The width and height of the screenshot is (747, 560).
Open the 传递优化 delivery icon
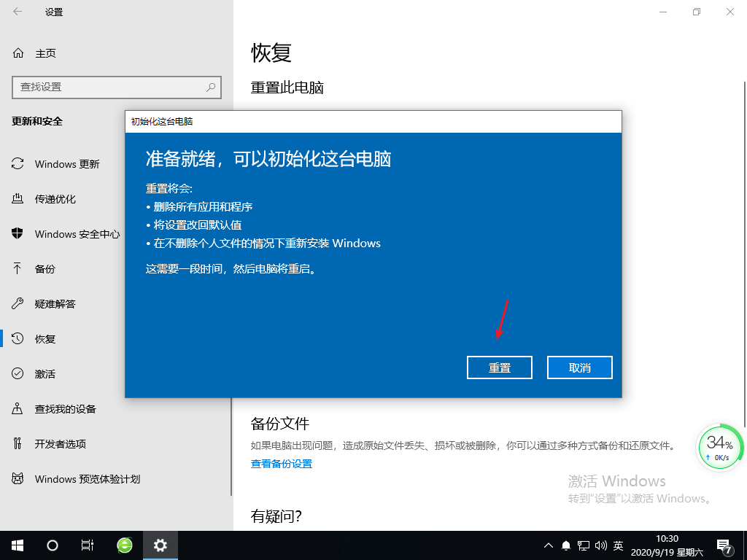[18, 199]
